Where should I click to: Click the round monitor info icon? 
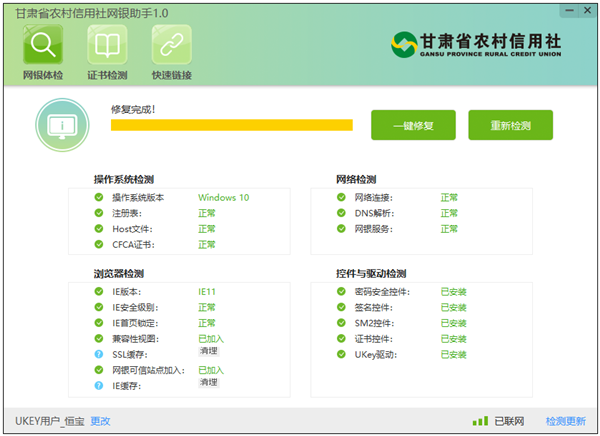click(62, 125)
